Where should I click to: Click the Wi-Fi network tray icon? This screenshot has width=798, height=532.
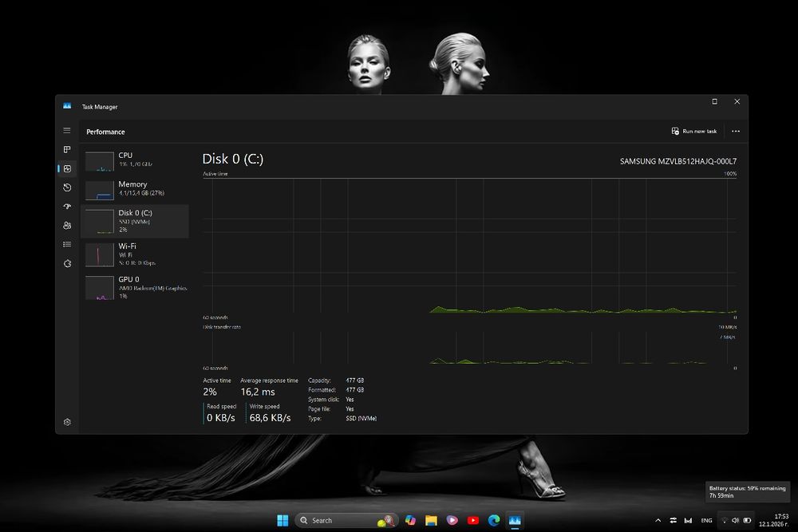tap(725, 520)
